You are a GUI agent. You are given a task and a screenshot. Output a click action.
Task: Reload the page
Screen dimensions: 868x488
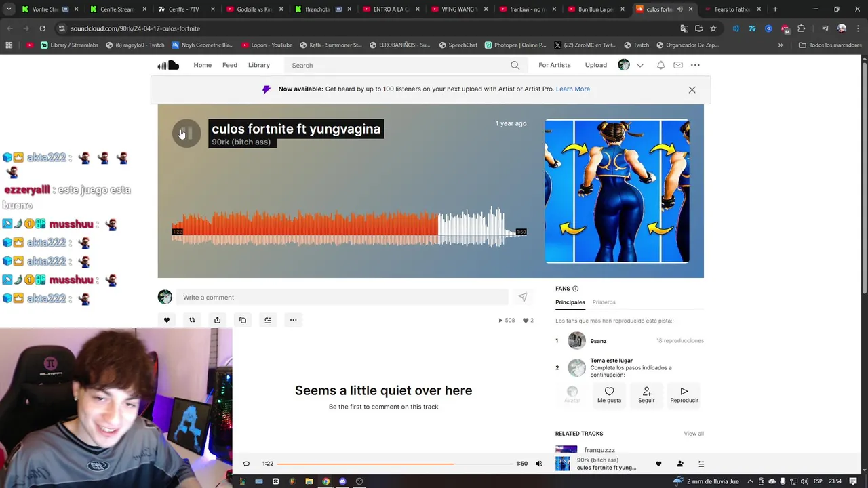42,28
